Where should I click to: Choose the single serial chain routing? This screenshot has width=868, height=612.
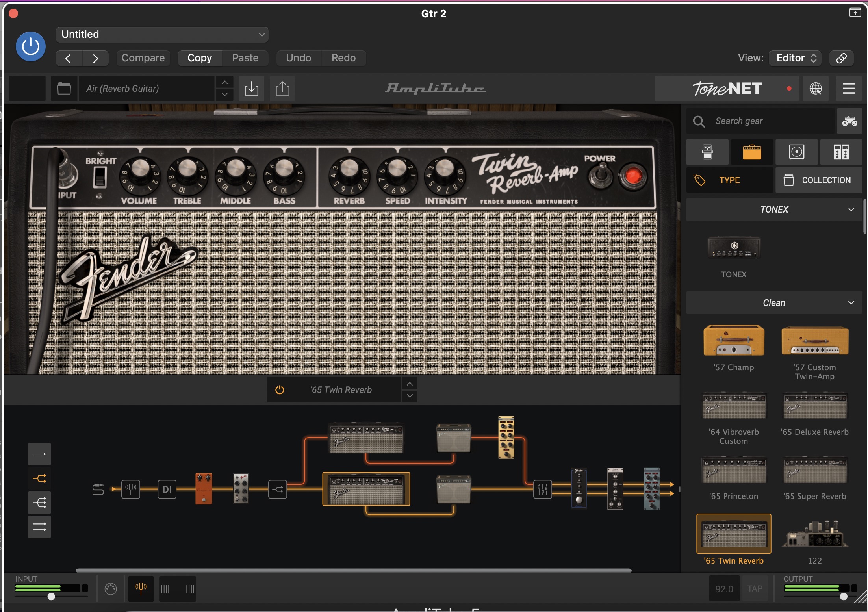click(x=39, y=454)
